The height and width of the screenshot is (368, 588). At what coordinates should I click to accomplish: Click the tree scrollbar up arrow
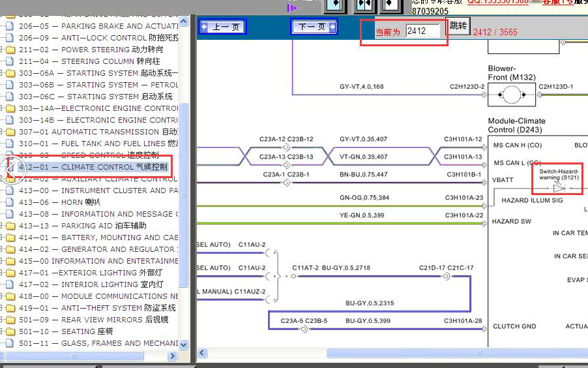coord(183,22)
